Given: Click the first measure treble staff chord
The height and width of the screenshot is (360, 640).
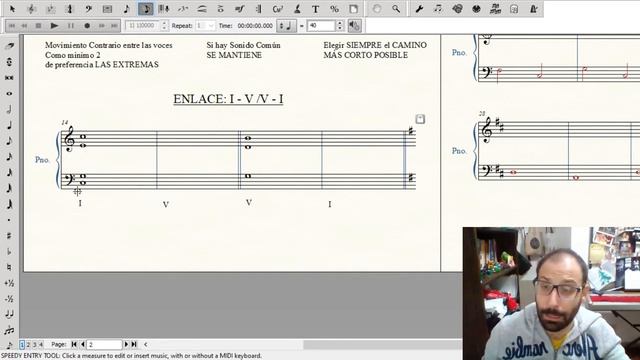Looking at the screenshot, I should (83, 141).
